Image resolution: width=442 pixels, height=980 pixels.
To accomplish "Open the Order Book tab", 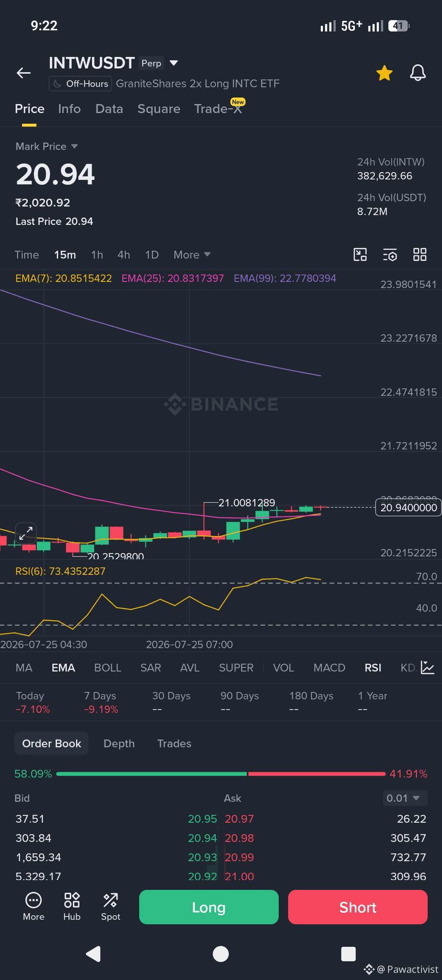I will (52, 744).
